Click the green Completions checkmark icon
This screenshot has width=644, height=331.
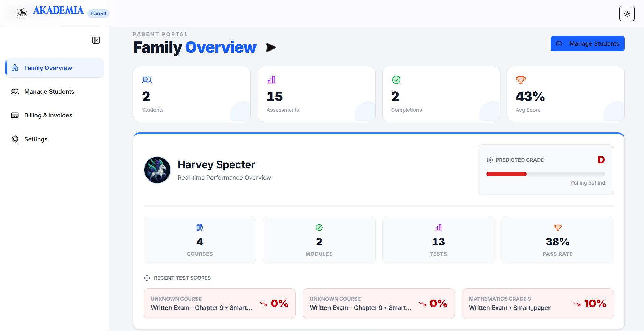[x=396, y=80]
